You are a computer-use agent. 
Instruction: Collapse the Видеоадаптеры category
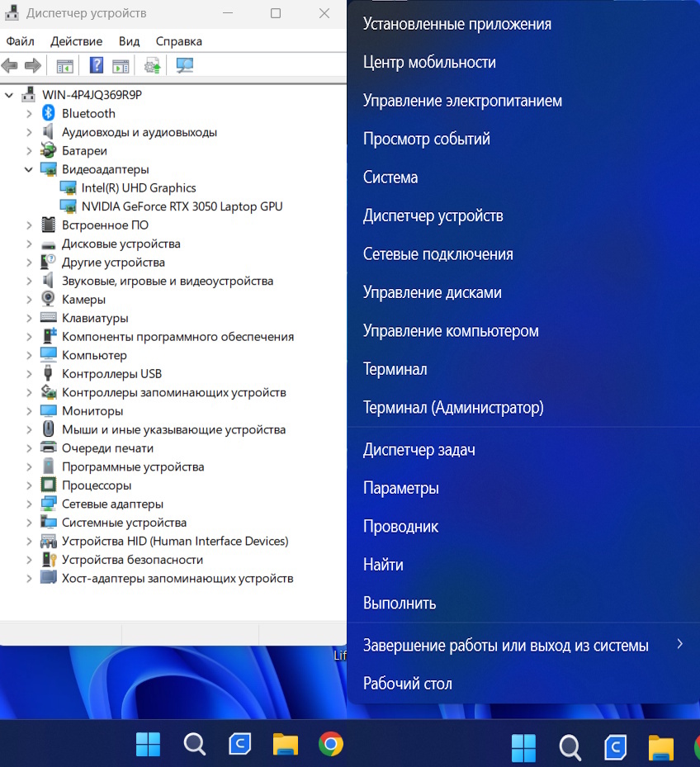[x=28, y=169]
